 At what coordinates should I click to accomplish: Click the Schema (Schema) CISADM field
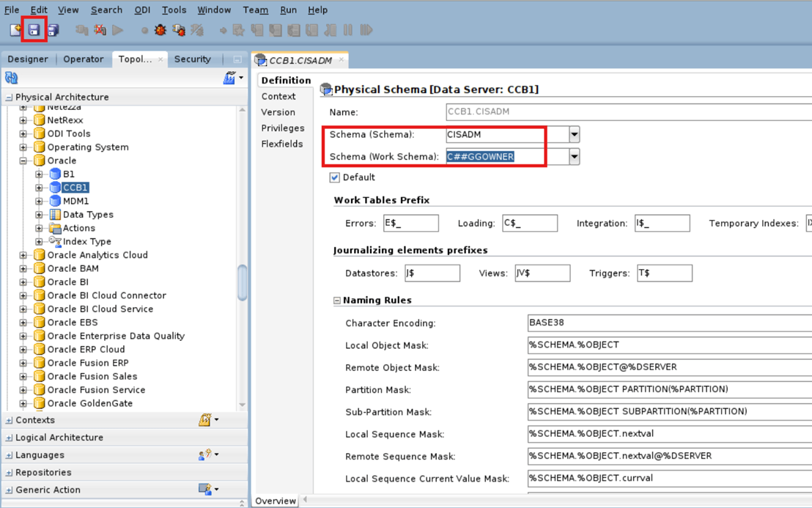pyautogui.click(x=507, y=135)
